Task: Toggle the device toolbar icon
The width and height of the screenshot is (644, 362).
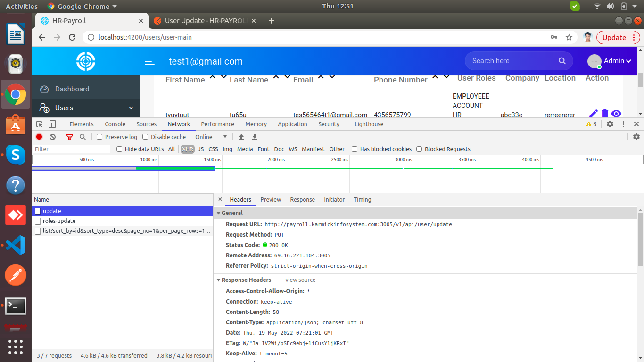Action: pyautogui.click(x=52, y=124)
